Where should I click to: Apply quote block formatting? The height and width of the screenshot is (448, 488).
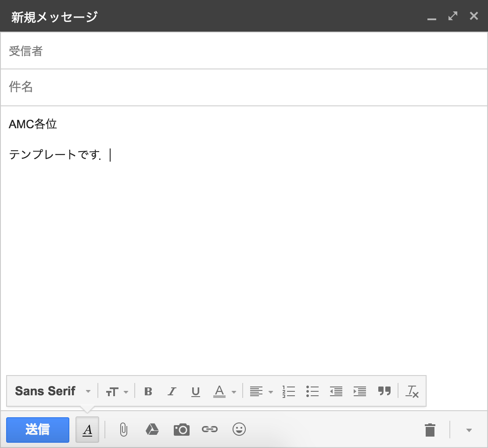pos(384,391)
